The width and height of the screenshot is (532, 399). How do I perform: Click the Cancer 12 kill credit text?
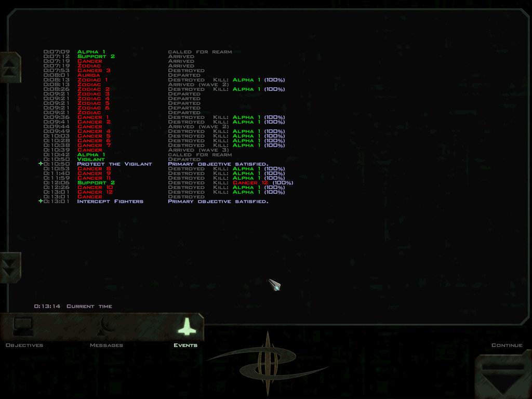point(250,183)
